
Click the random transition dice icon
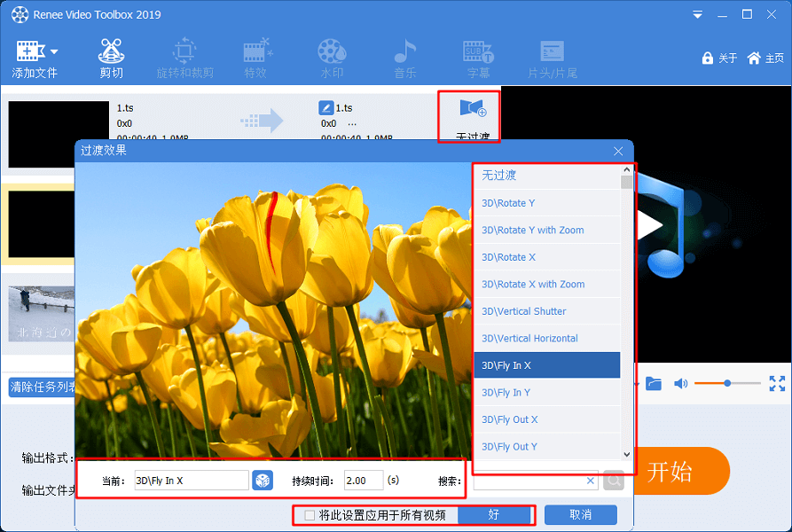click(263, 481)
